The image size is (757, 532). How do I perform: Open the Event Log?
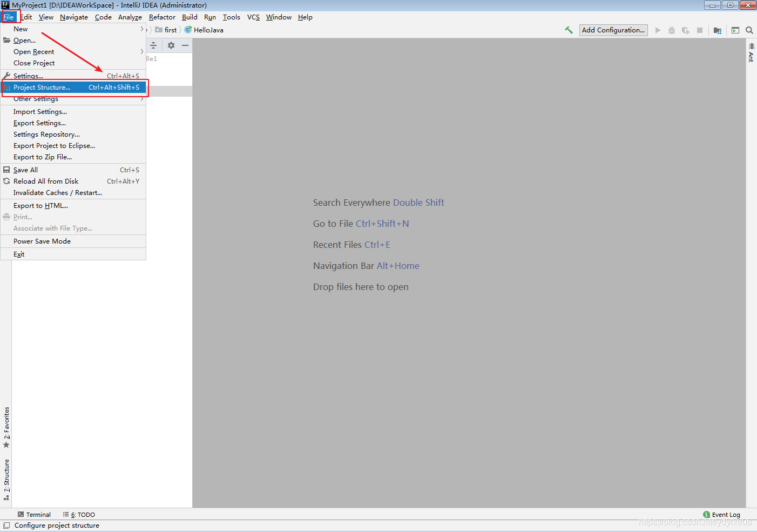pyautogui.click(x=722, y=515)
